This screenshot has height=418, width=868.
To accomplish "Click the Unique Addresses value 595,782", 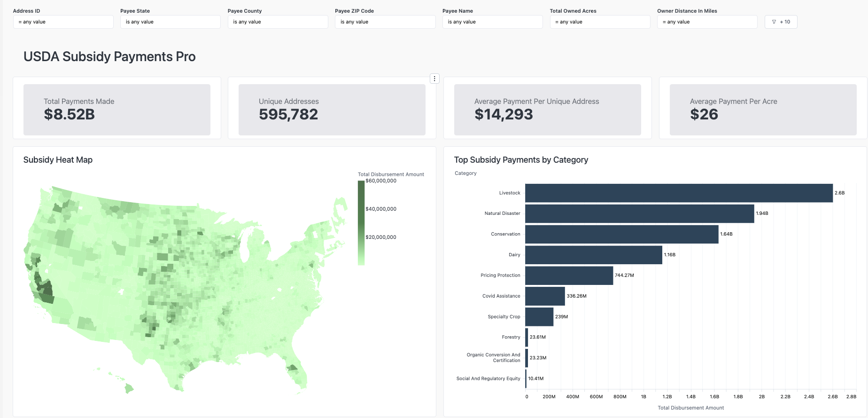I will pos(288,114).
